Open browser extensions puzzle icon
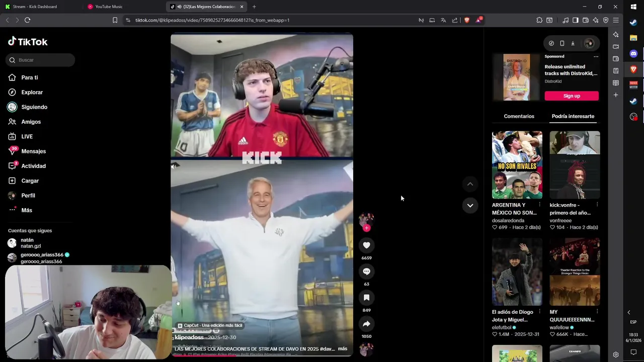The image size is (644, 362). [539, 20]
